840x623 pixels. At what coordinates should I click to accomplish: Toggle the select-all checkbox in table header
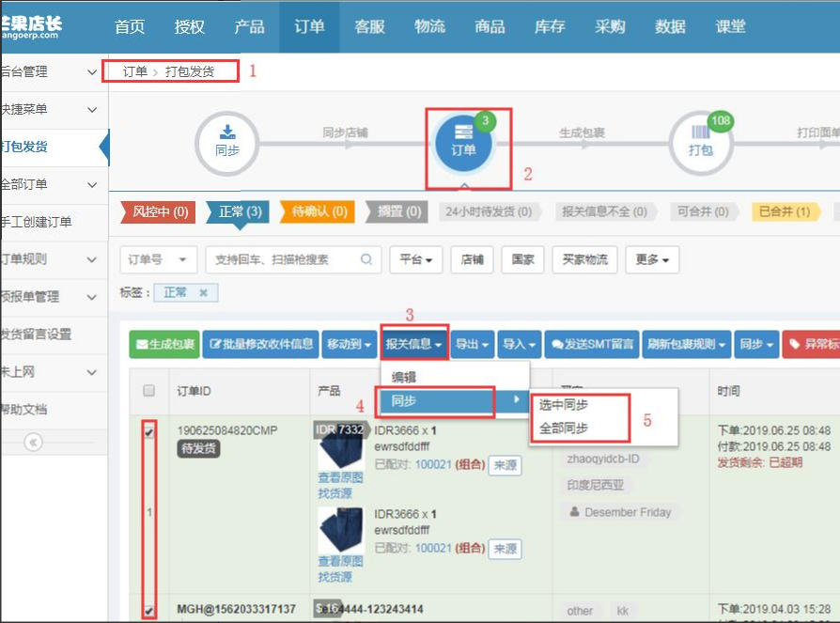[148, 391]
